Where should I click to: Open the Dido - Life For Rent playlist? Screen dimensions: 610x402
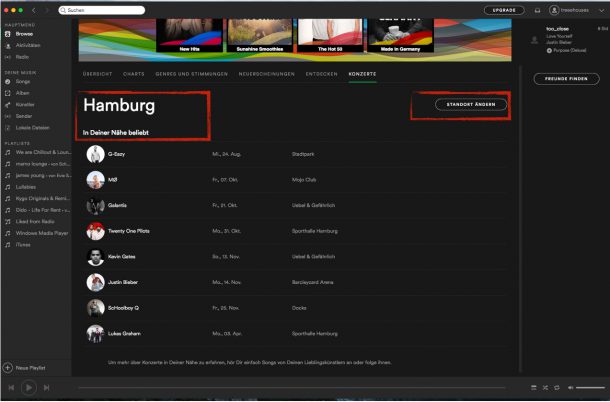click(38, 210)
